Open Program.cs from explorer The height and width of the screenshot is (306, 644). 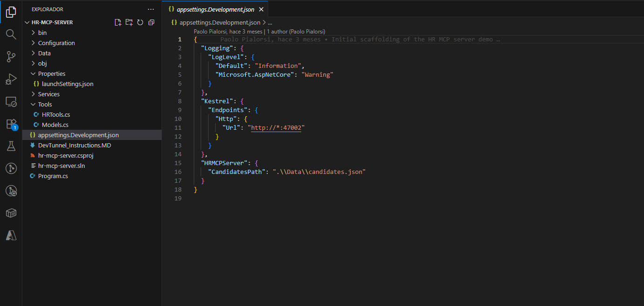point(53,176)
